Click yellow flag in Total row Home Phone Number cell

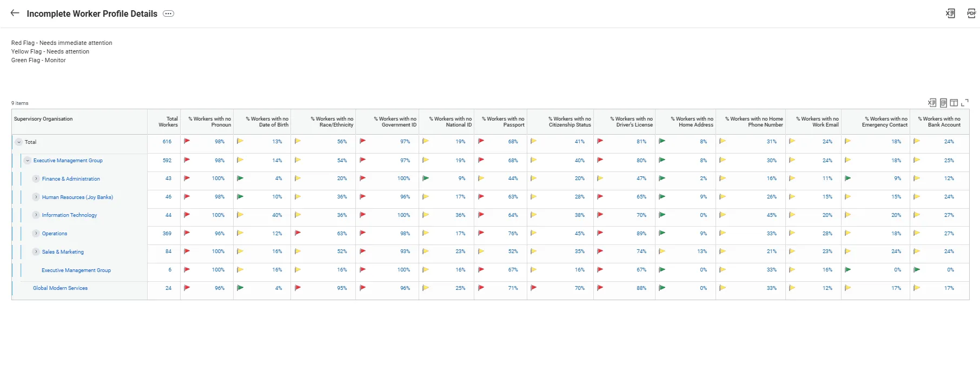(x=723, y=141)
